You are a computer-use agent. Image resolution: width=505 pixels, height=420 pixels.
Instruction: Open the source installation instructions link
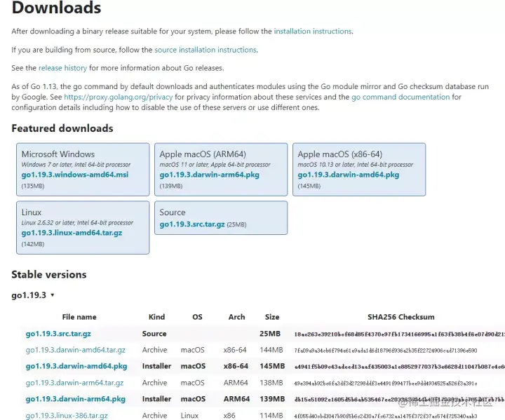click(206, 50)
